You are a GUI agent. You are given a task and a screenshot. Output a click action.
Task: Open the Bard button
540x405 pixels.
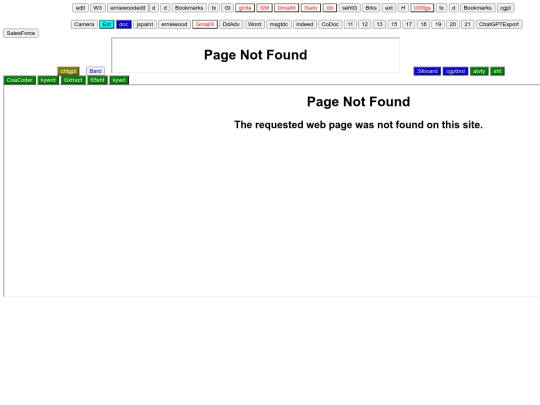coord(95,71)
